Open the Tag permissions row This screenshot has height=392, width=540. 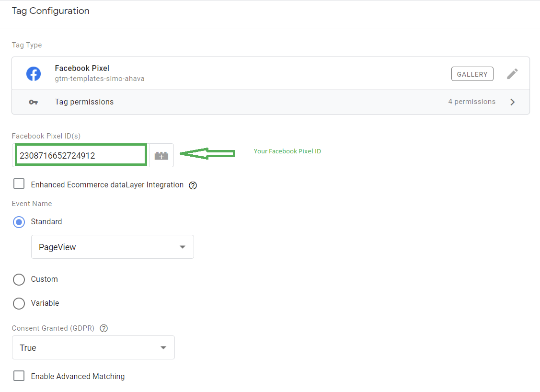tap(271, 102)
